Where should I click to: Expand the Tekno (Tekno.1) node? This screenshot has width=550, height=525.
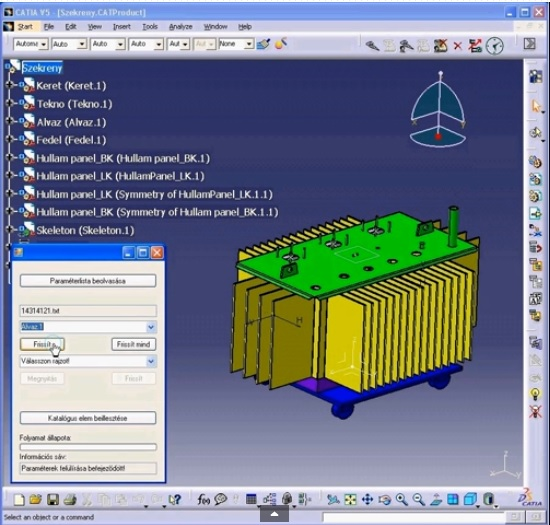[x=9, y=103]
